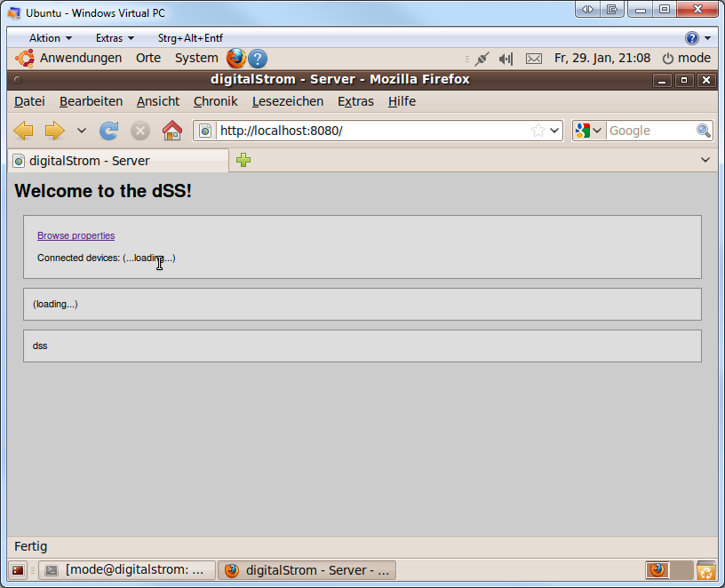Click the show desktop icon in bottom panel
Image resolution: width=725 pixels, height=588 pixels.
[x=18, y=570]
